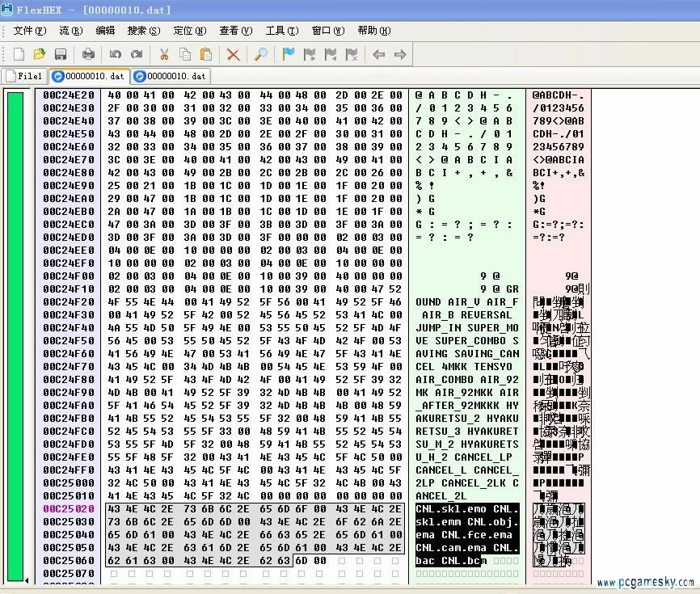The image size is (700, 594).
Task: Click selected text 'CNL.cam.ema CNL.'
Action: pos(467,548)
